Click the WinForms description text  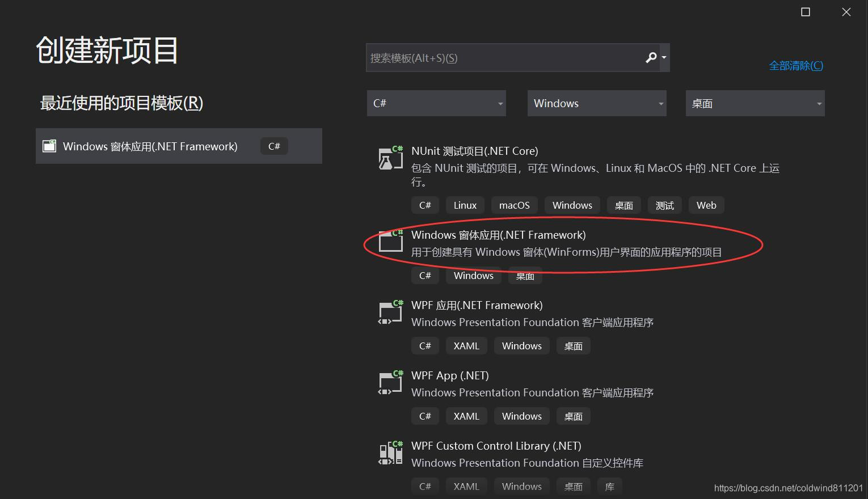click(566, 252)
